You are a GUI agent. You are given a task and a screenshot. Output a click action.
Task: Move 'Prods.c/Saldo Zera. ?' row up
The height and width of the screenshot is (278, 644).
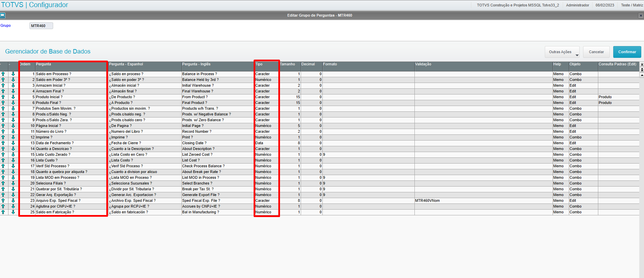coord(3,120)
